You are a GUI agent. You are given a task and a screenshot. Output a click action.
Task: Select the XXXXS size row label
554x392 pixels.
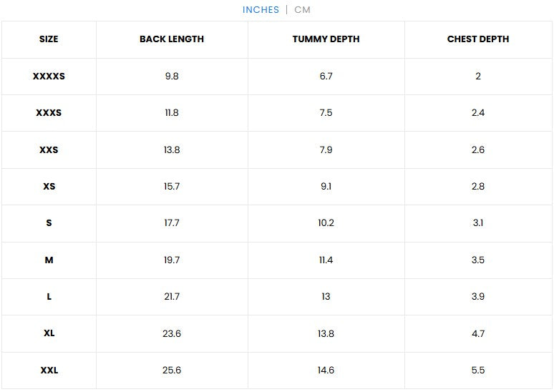point(49,76)
